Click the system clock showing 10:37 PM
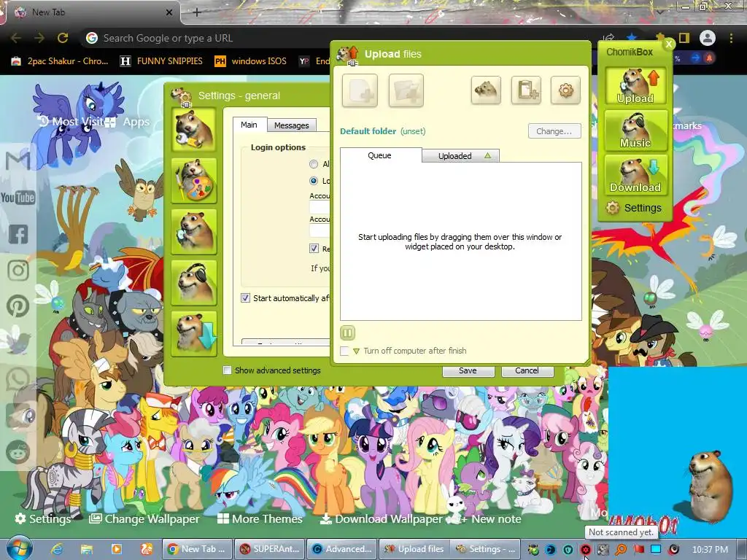Viewport: 747px width, 560px height. click(x=710, y=550)
